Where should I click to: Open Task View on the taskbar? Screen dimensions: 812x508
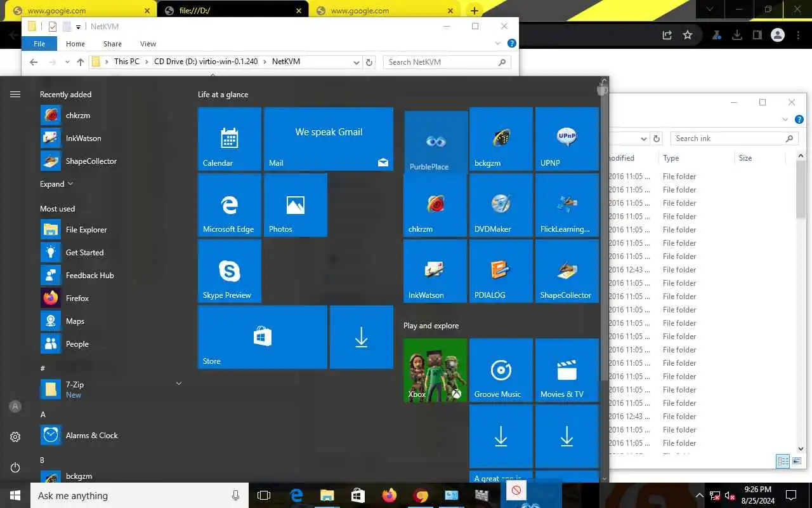(264, 495)
